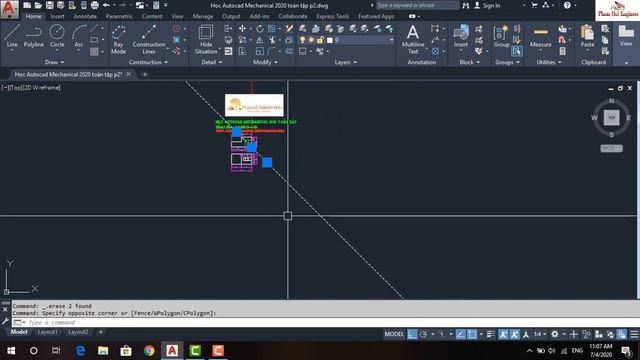Open the Content ribbon tab
Screen dimensions: 640x360
tap(152, 16)
